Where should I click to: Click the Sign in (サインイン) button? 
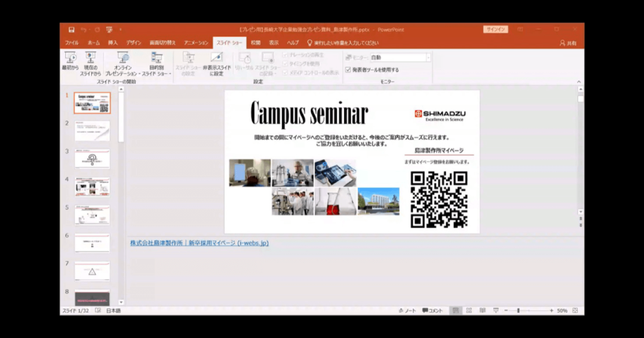(x=496, y=30)
